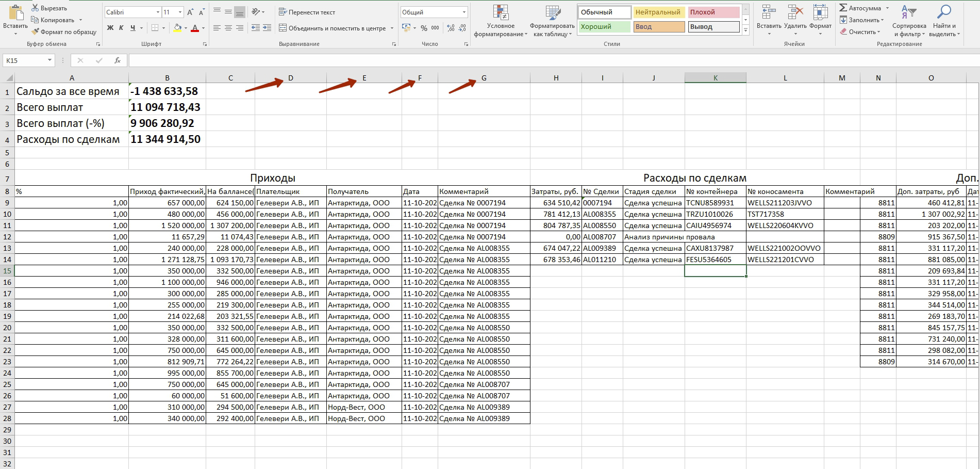Click Объединить и поместить в центре

[x=332, y=28]
